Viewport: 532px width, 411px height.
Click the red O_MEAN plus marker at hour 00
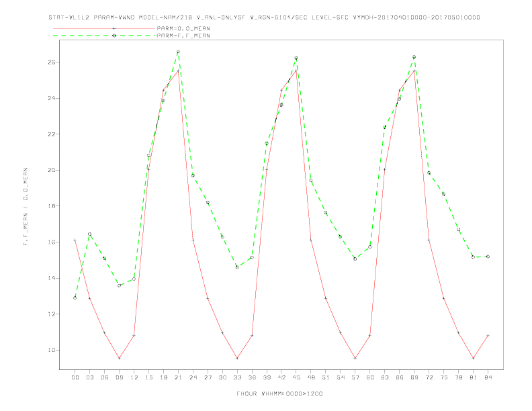[75, 240]
